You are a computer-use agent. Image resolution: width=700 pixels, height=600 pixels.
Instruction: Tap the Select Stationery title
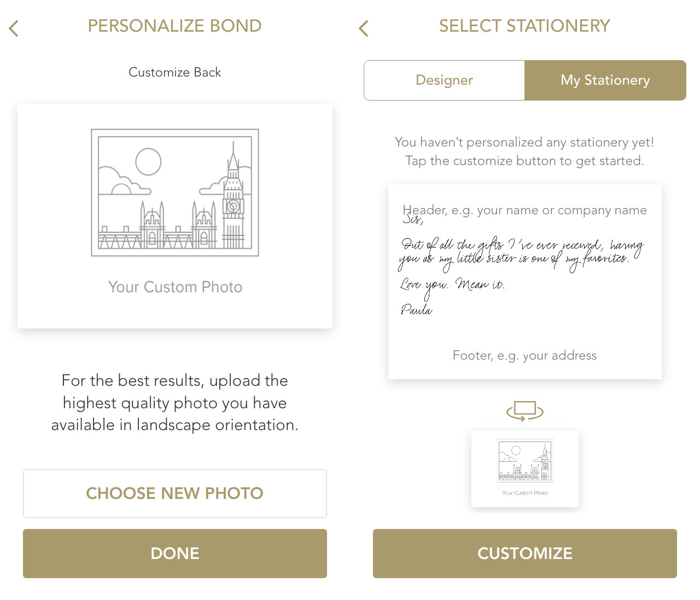[524, 26]
